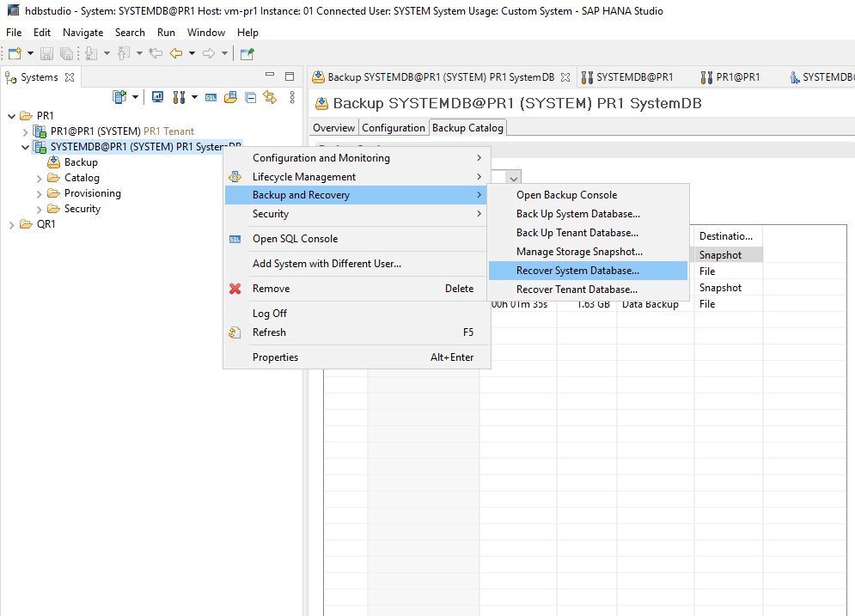The image size is (855, 616).
Task: Open the Window menu in menu bar
Action: (x=206, y=33)
